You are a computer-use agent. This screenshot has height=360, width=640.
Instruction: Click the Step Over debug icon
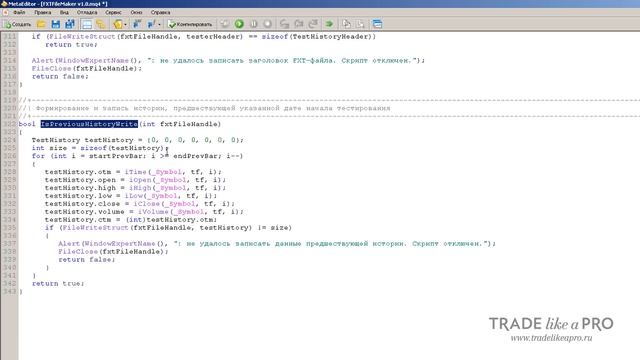tap(299, 24)
